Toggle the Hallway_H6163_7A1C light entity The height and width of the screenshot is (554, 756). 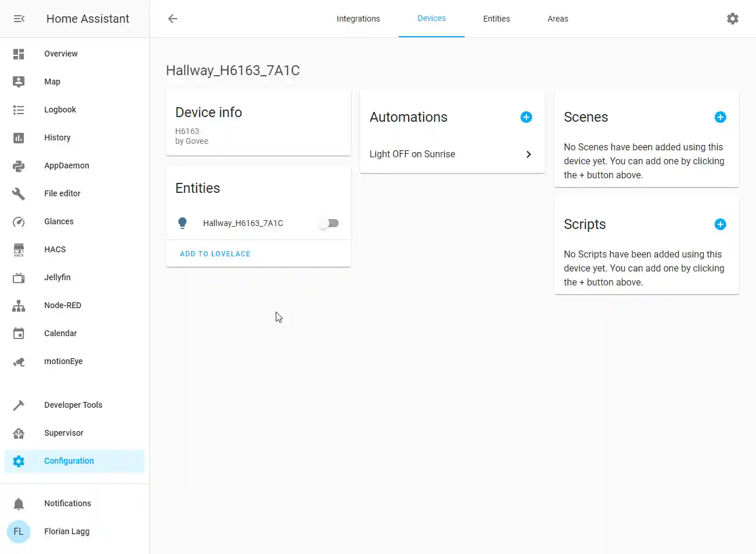tap(328, 223)
